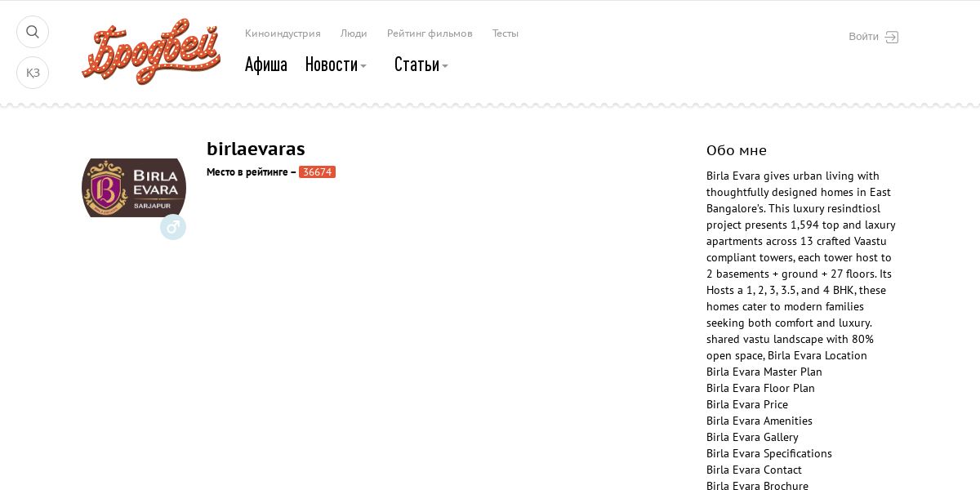Open the Киноиндустрия link
The image size is (980, 490).
point(283,33)
